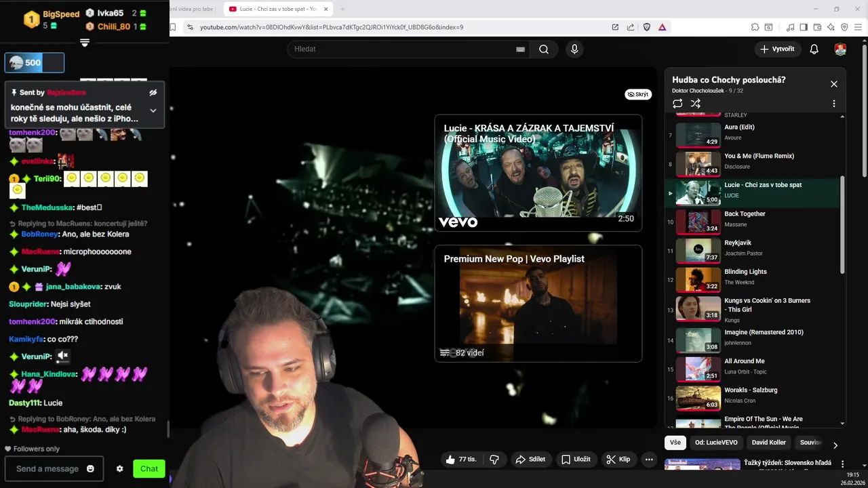Close the Hudba co Chochy poslouchá playlist panel
Image resolution: width=868 pixels, height=488 pixels.
pos(834,84)
